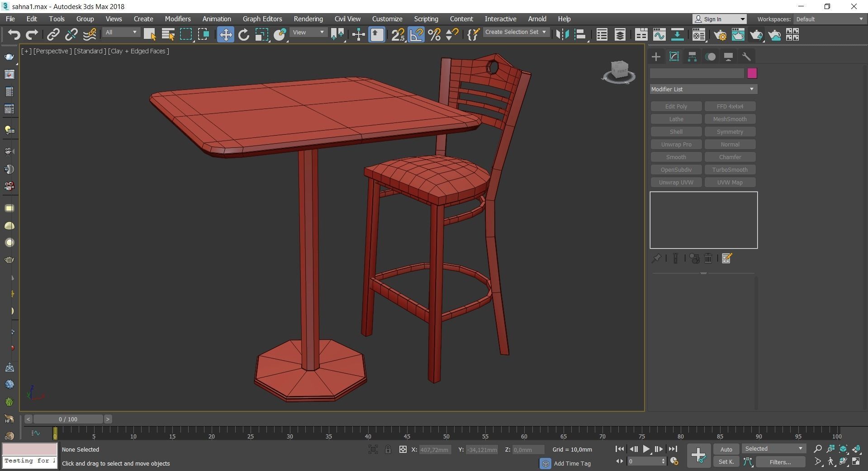Screen dimensions: 868x471
Task: Toggle the Spinner Snap button
Action: [x=452, y=35]
